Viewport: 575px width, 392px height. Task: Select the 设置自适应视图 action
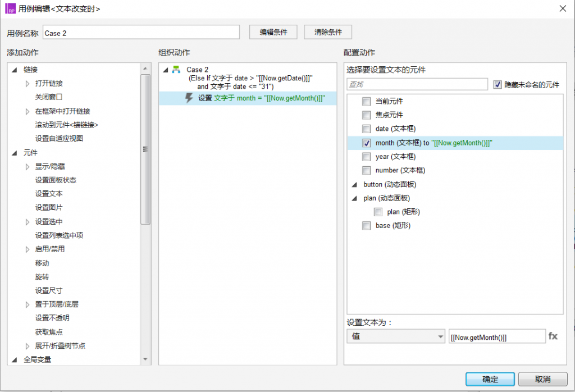[x=59, y=138]
